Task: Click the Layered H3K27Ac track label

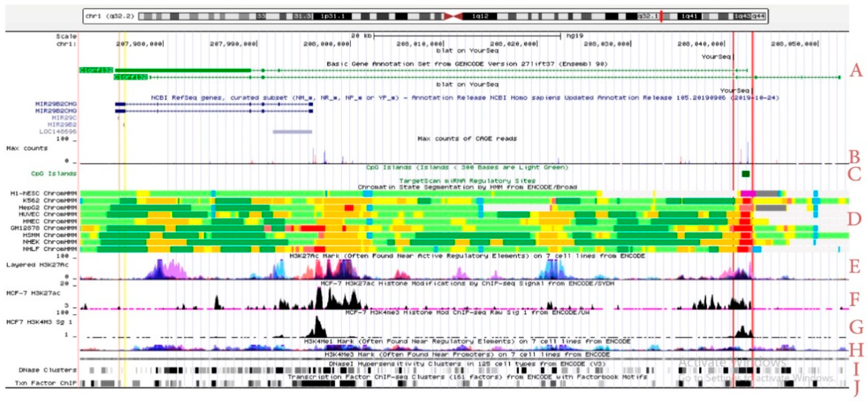Action: [x=37, y=265]
